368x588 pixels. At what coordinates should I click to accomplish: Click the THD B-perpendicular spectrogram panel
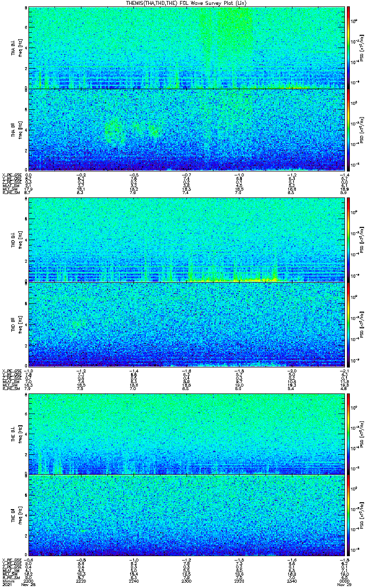(186, 240)
